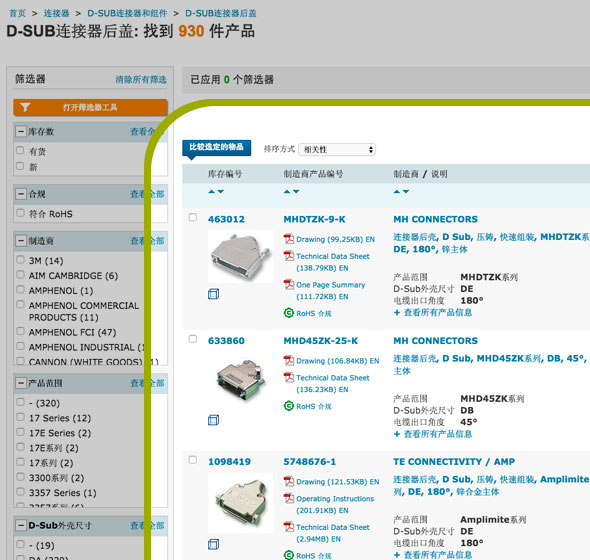The width and height of the screenshot is (590, 560).
Task: Collapse the 制造商 filter section
Action: (x=21, y=240)
